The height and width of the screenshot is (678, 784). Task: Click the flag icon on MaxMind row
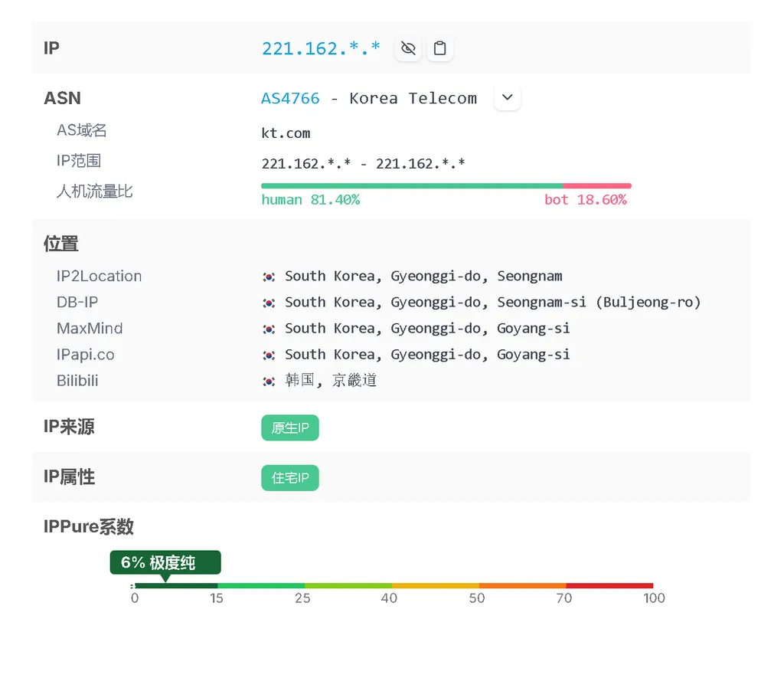coord(269,328)
